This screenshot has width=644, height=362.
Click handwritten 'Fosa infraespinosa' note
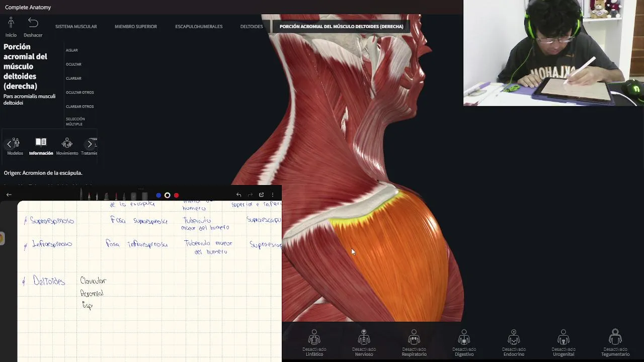pyautogui.click(x=137, y=244)
